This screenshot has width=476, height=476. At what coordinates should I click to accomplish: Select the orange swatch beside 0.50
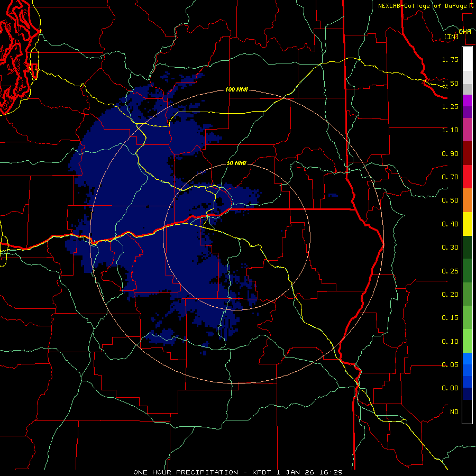[467, 200]
